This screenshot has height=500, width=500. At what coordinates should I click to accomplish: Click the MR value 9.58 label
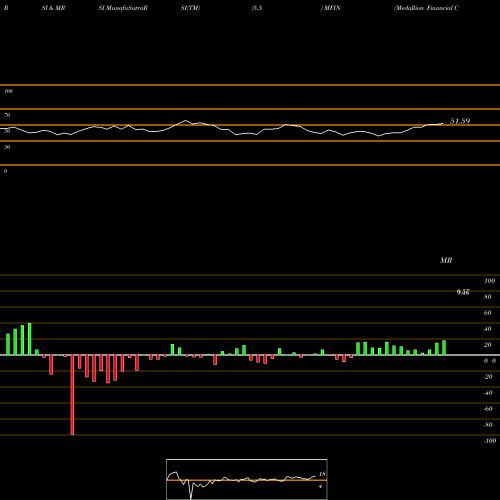pos(463,292)
